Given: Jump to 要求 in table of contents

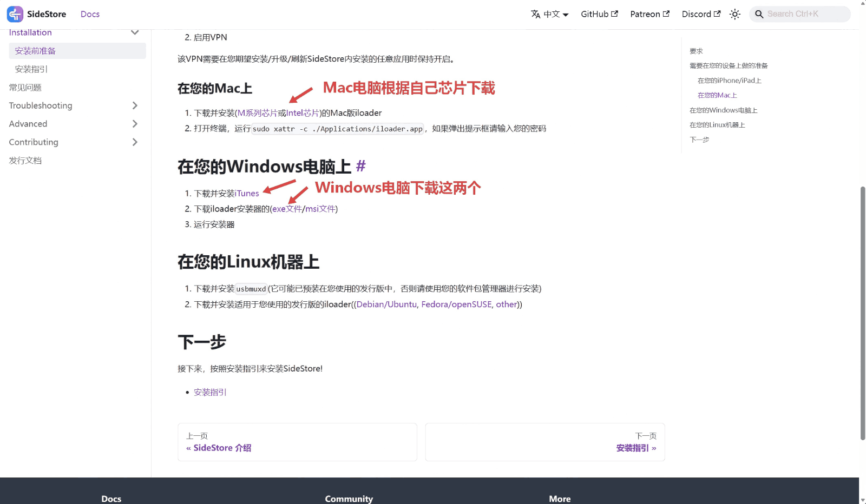Looking at the screenshot, I should (x=696, y=51).
